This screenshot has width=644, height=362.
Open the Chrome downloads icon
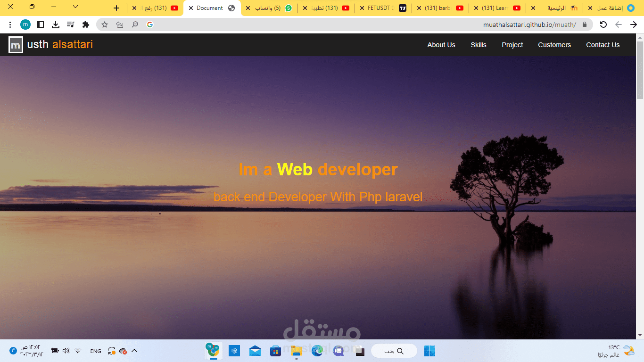point(56,25)
